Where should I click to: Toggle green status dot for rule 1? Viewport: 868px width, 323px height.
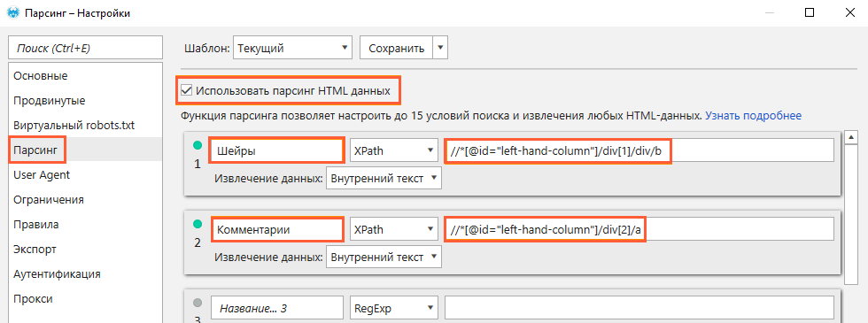198,146
